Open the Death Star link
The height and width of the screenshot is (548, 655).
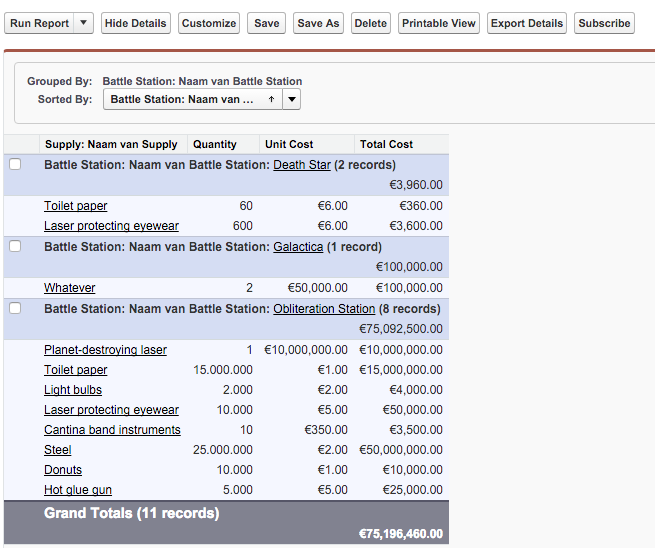click(x=302, y=165)
